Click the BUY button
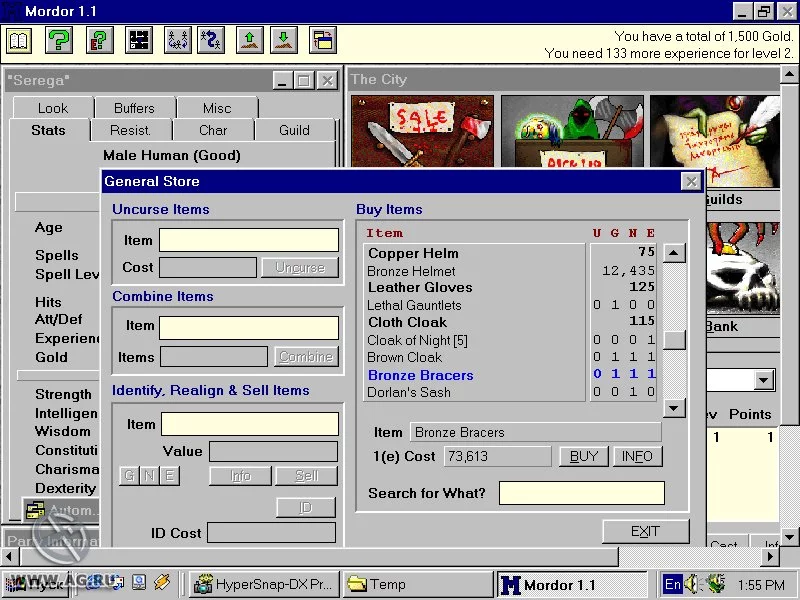 pos(584,456)
